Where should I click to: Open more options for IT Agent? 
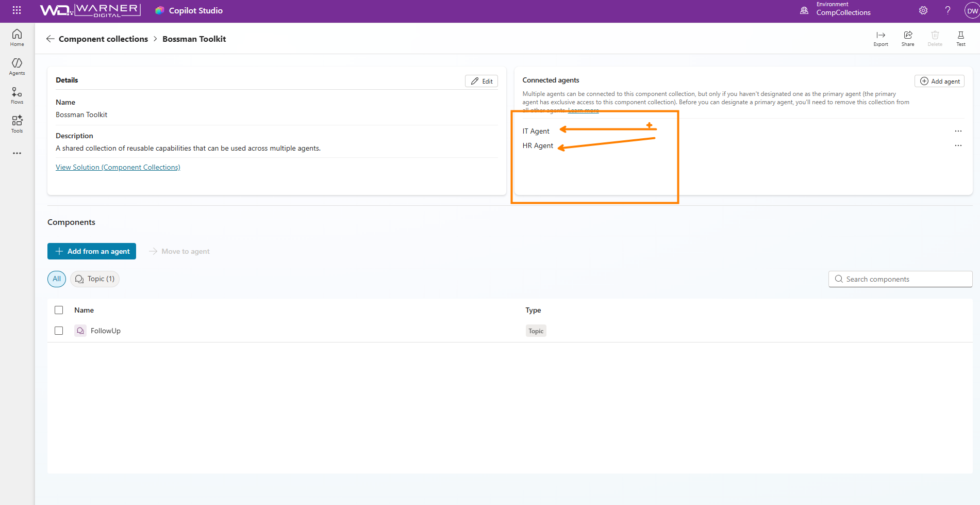tap(958, 131)
